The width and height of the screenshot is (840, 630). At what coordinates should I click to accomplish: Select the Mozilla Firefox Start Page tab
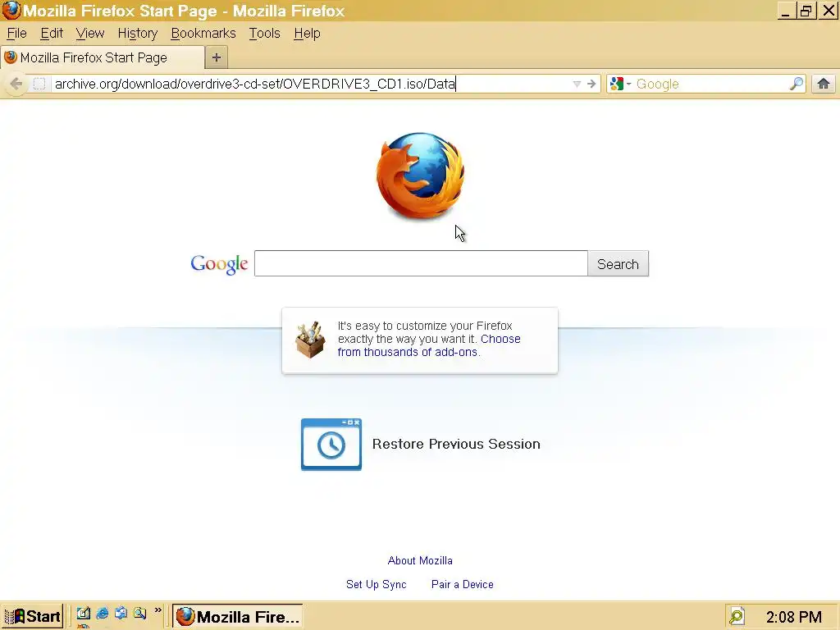tap(102, 57)
